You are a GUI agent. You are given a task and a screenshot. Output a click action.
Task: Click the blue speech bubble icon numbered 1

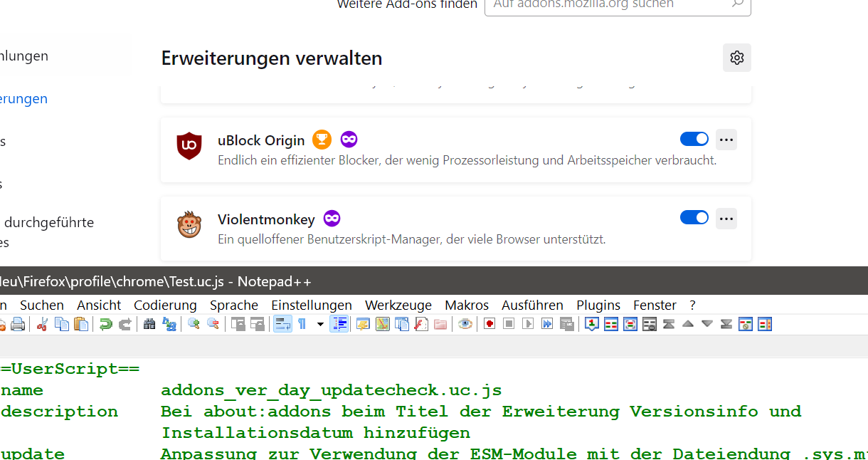(x=592, y=324)
